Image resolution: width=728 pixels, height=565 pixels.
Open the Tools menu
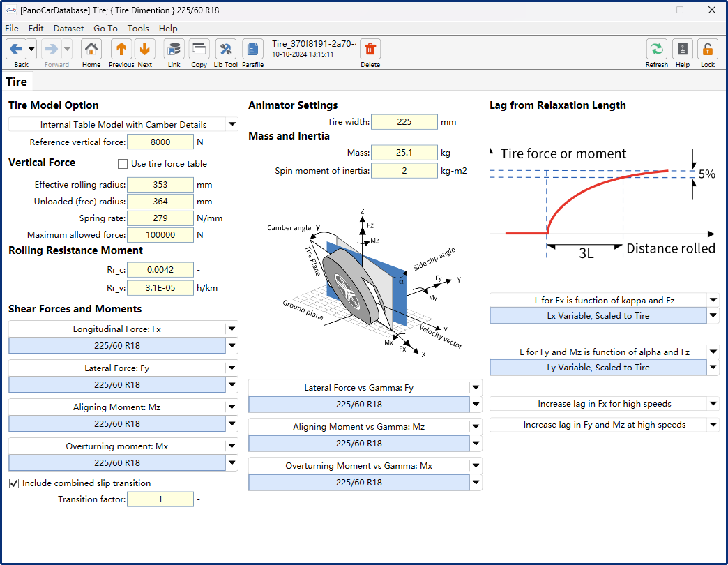138,29
